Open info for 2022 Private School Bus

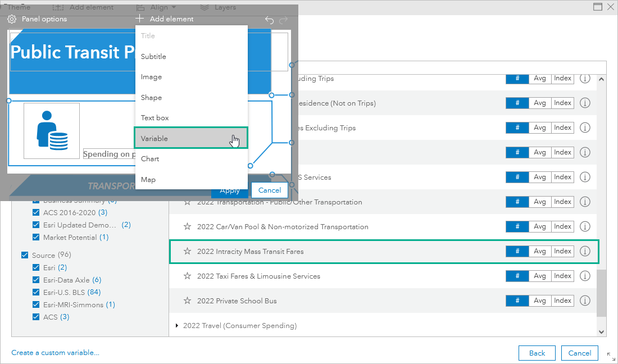[x=585, y=301]
